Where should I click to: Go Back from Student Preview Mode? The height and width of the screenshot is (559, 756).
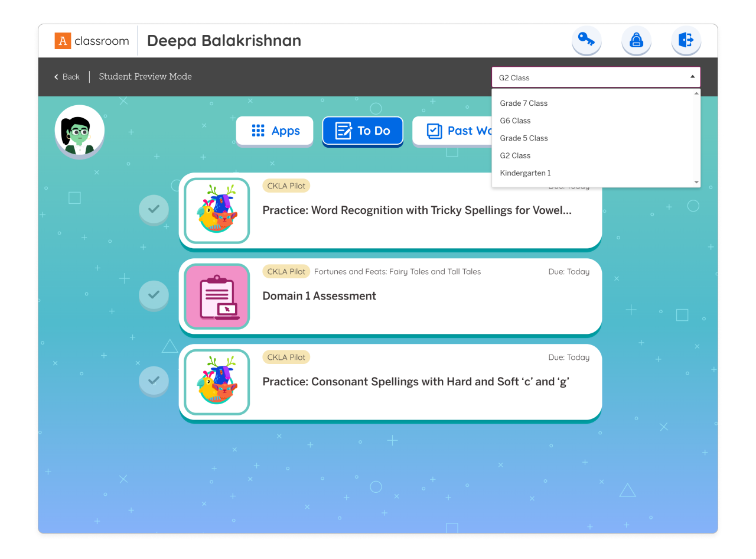pos(67,77)
